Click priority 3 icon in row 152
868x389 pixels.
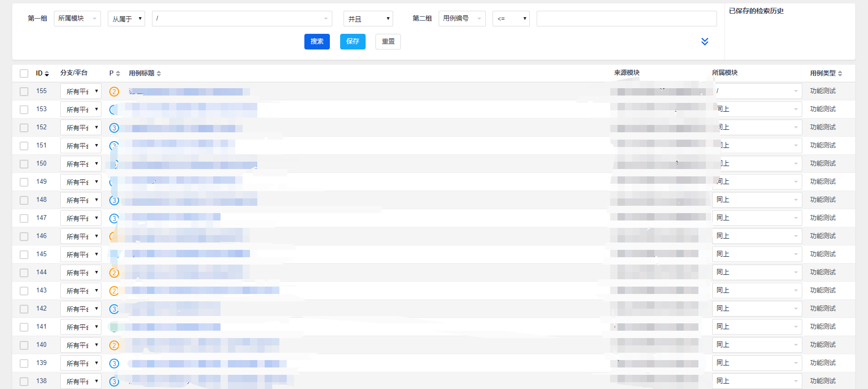click(x=114, y=128)
